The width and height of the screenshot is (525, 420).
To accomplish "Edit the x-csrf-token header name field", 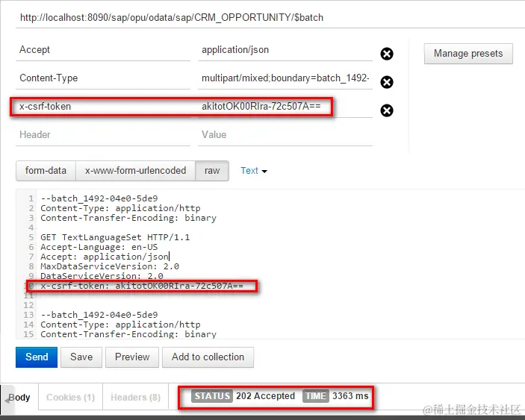I will tap(103, 107).
